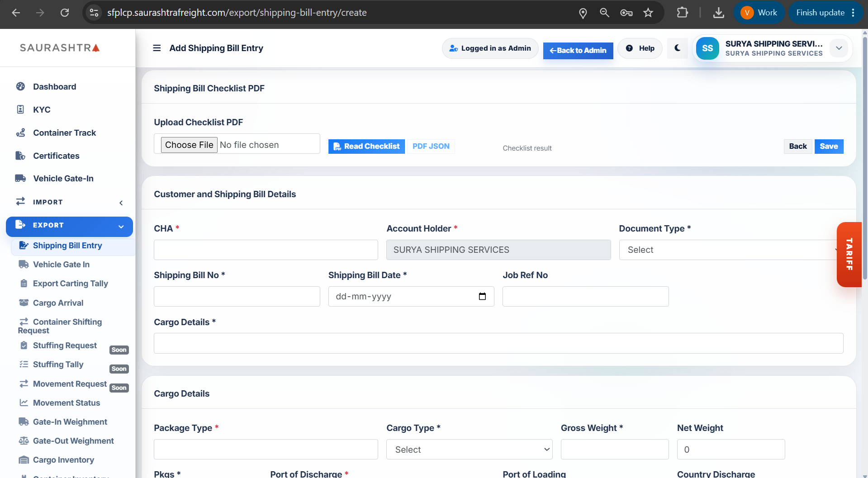
Task: Click browser address bar URL
Action: 237,13
